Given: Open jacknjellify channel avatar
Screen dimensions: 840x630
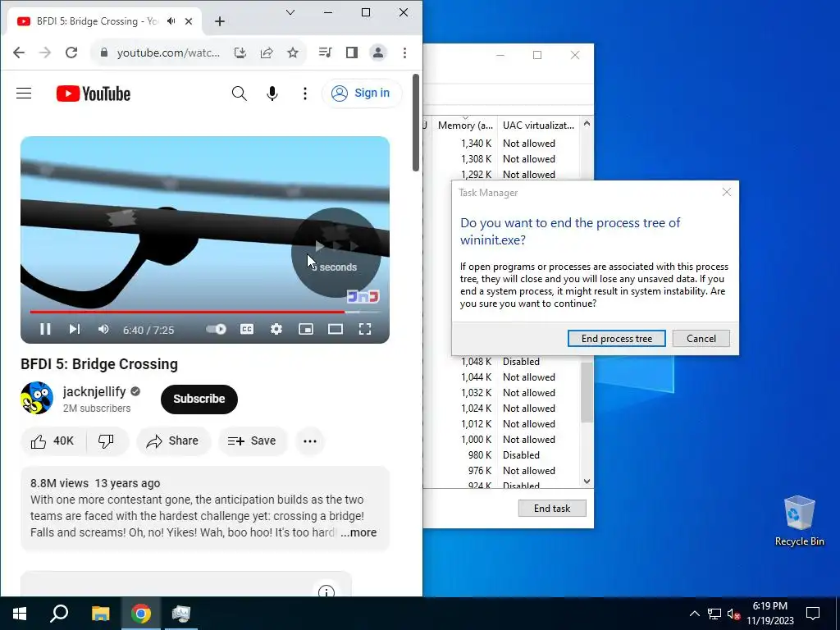Looking at the screenshot, I should tap(37, 398).
